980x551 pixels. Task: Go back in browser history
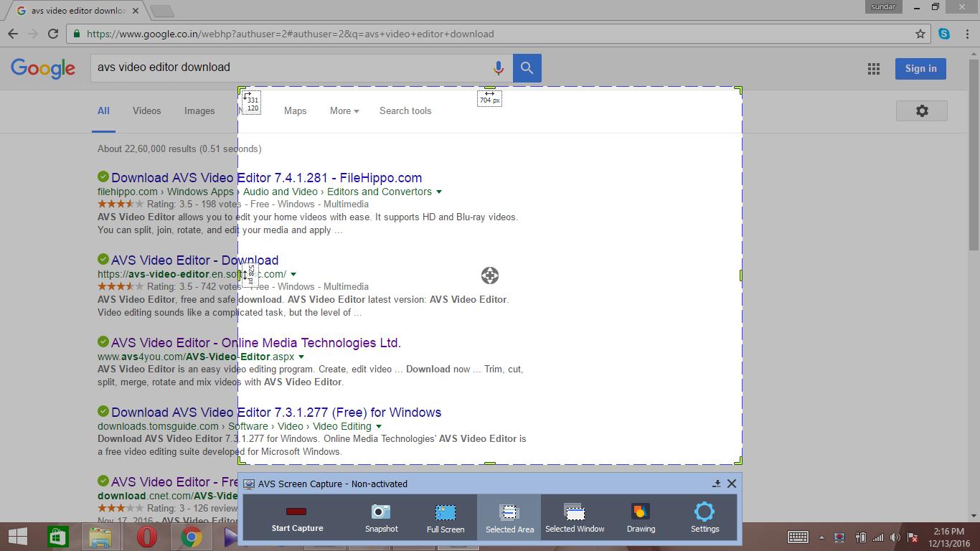tap(13, 34)
